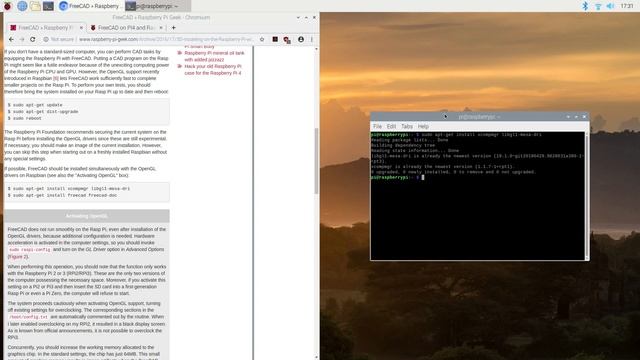Click the terminal window title bar
The image size is (640, 360).
tap(480, 117)
